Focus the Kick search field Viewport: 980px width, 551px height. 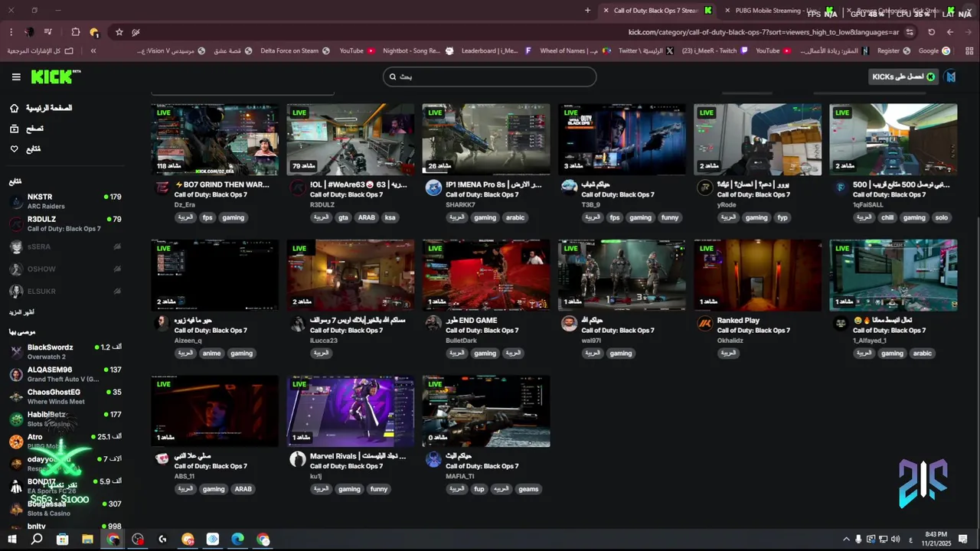tap(489, 77)
